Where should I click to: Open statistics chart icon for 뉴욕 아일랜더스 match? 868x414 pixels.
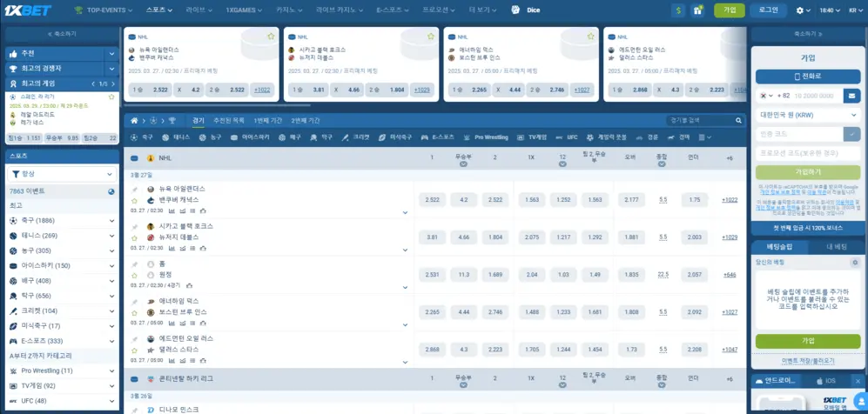click(171, 210)
